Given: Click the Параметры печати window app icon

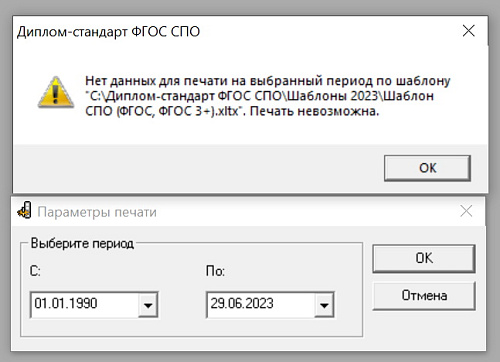Looking at the screenshot, I should coord(25,210).
